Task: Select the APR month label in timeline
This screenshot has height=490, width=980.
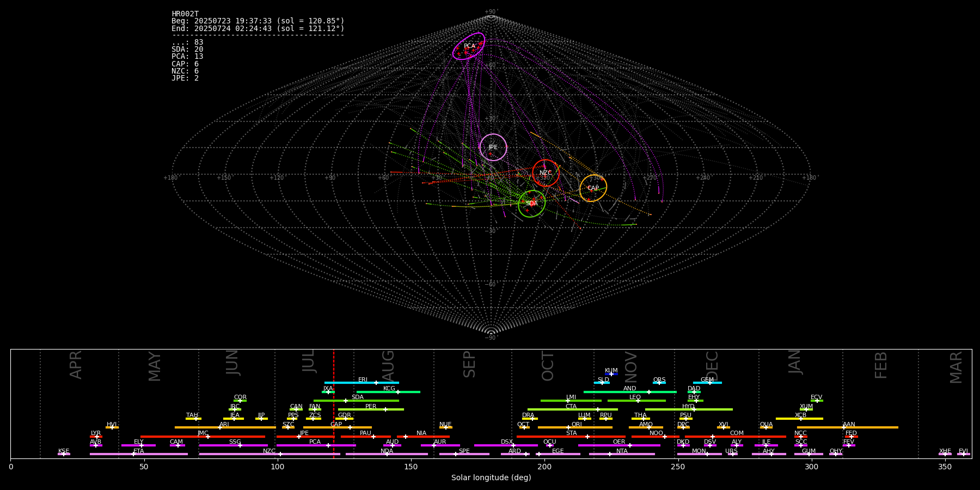Action: (x=76, y=365)
